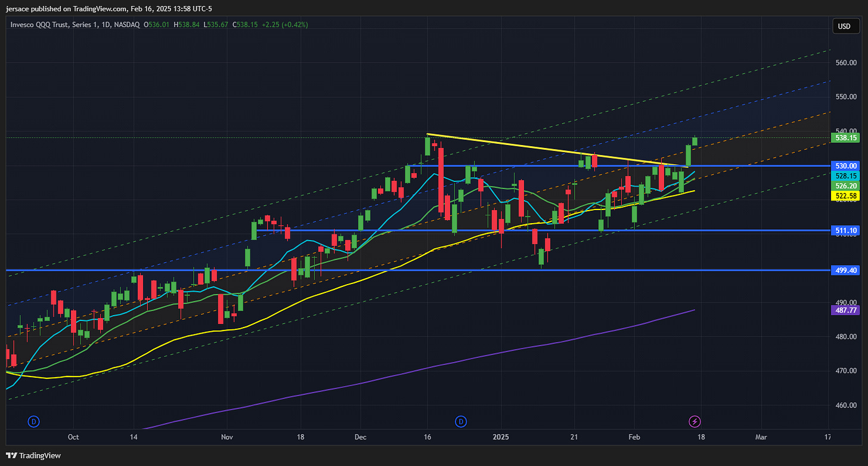Click the dividend D marker near late December
Viewport: 868px width, 466px height.
coord(460,422)
